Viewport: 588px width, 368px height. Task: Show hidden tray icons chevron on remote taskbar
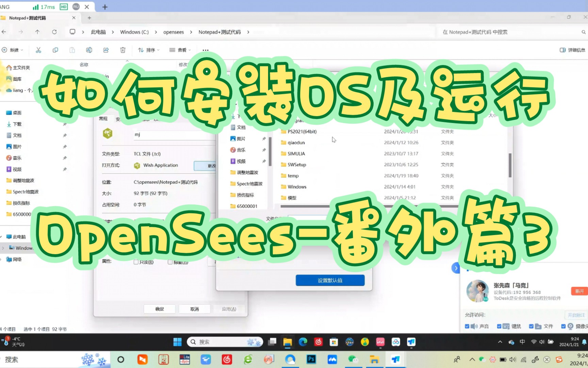(500, 342)
